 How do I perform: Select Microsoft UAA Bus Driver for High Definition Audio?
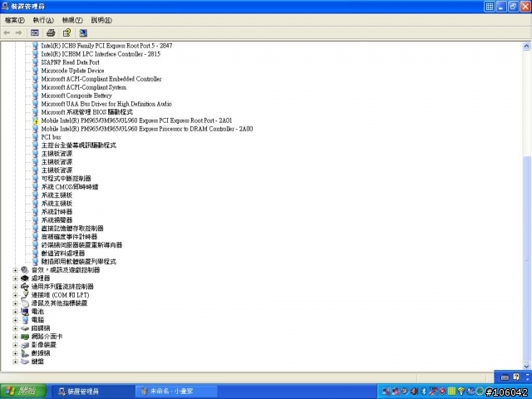[x=106, y=104]
